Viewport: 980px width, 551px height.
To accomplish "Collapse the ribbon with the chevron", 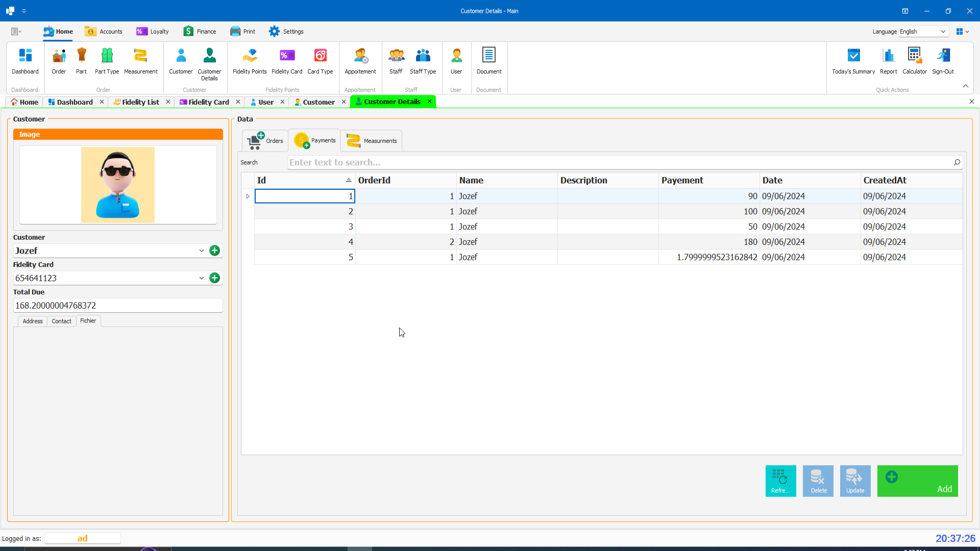I will (965, 86).
